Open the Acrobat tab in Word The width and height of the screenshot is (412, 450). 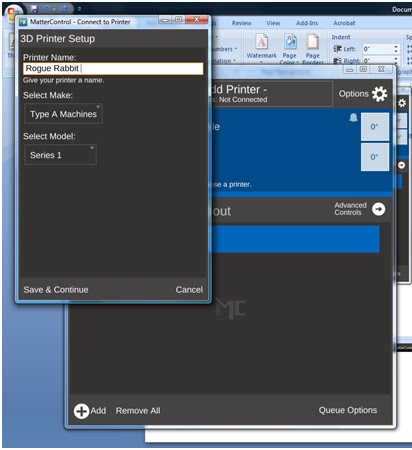pos(344,23)
